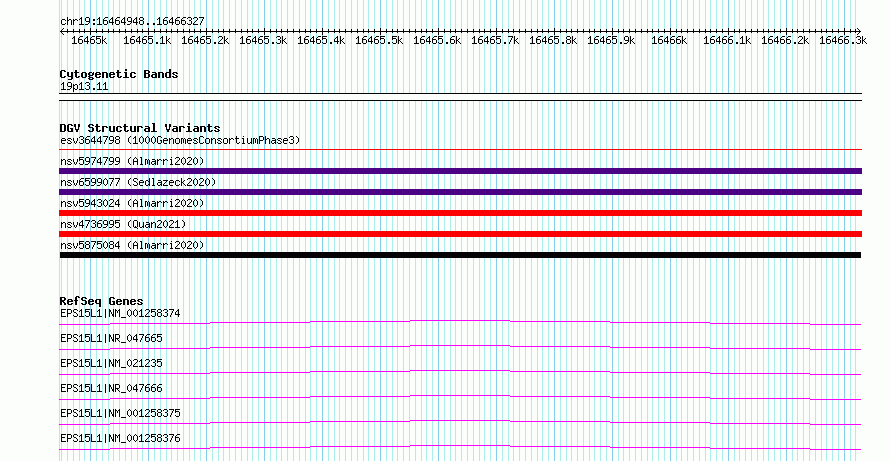Click the 16465k ruler tick label
890x461 pixels.
89,40
